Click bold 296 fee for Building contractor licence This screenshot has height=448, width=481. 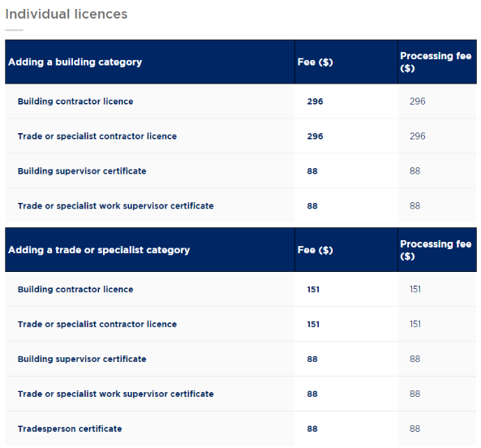[315, 101]
